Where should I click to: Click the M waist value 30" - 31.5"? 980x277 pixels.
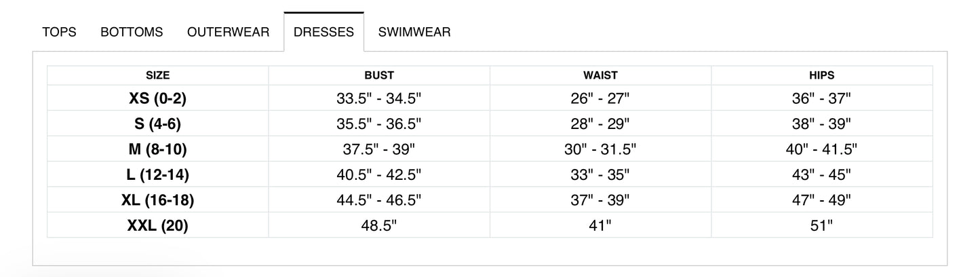click(x=600, y=149)
